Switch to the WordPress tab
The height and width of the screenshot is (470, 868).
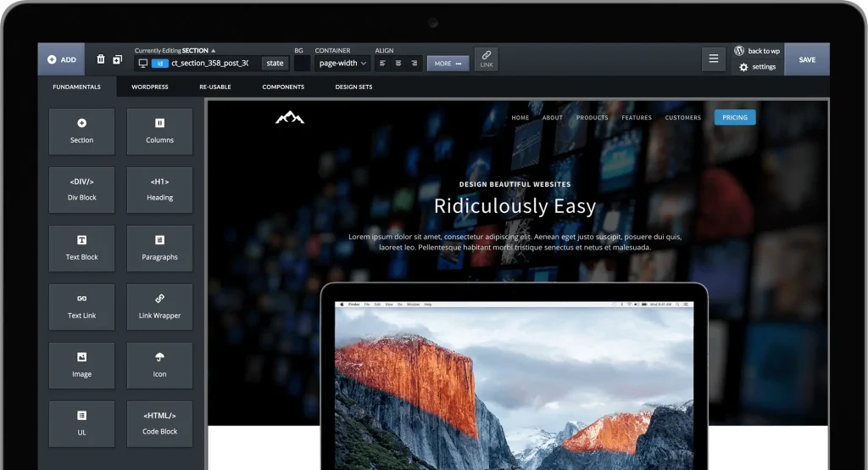pyautogui.click(x=150, y=87)
